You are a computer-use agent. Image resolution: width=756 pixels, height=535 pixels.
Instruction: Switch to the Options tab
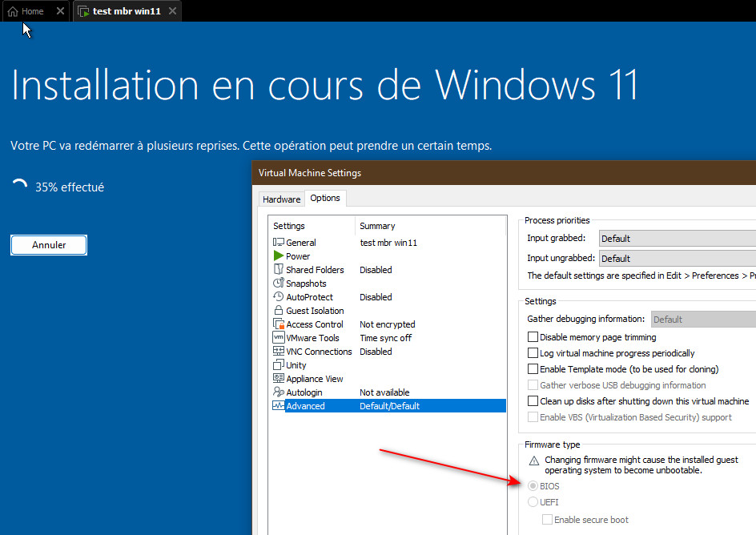coord(325,198)
